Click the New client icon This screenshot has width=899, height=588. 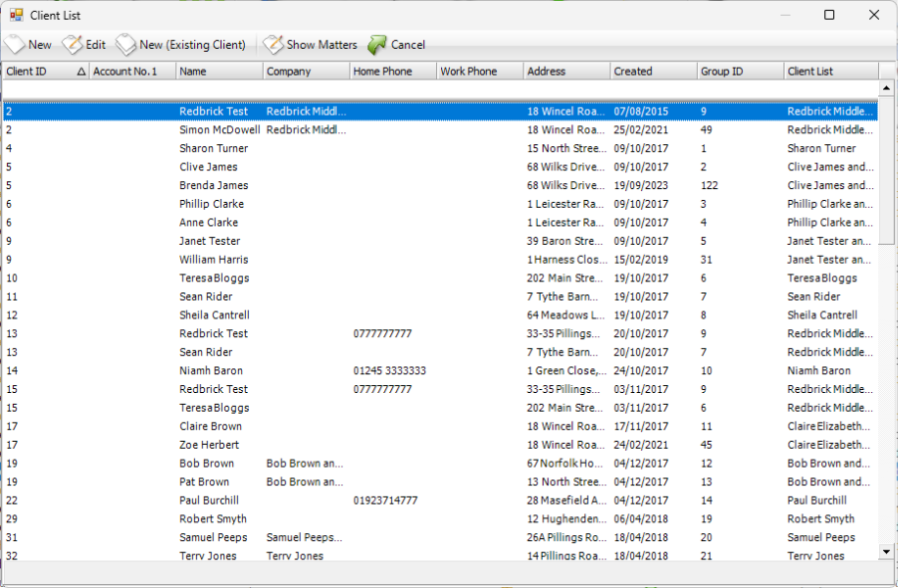coord(14,44)
